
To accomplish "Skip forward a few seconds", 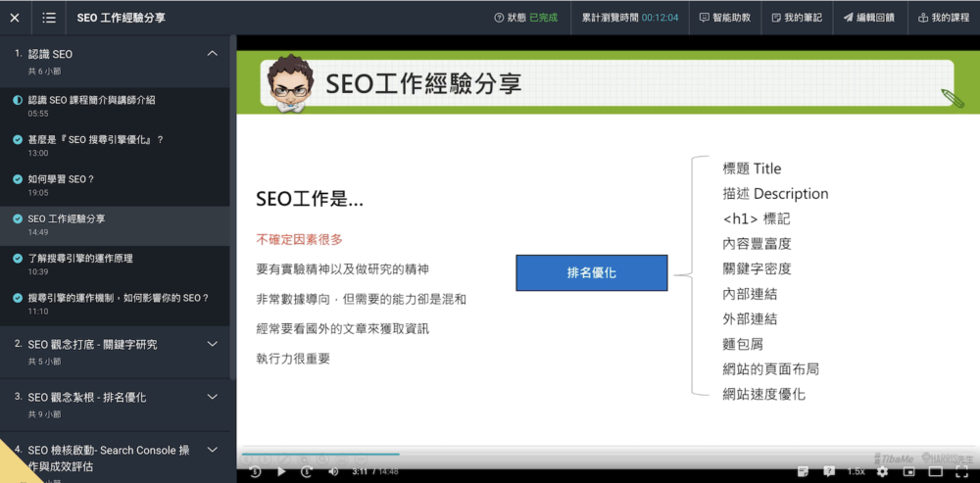I will click(306, 471).
